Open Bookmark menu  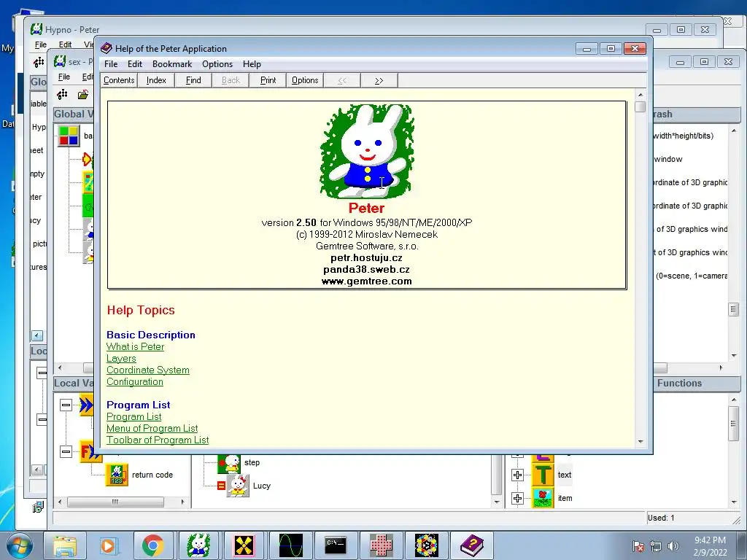[x=172, y=64]
